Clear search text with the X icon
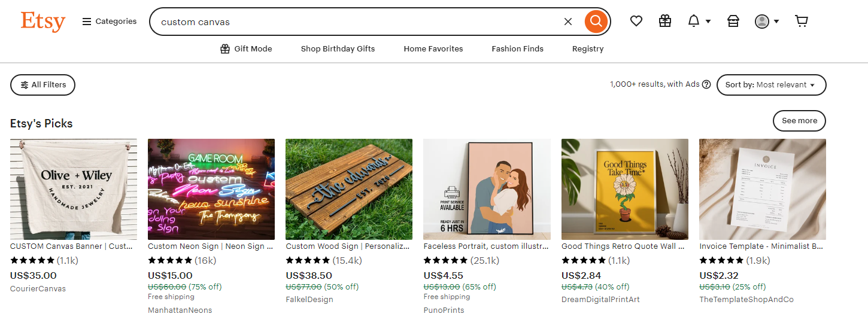This screenshot has height=326, width=868. coord(568,22)
